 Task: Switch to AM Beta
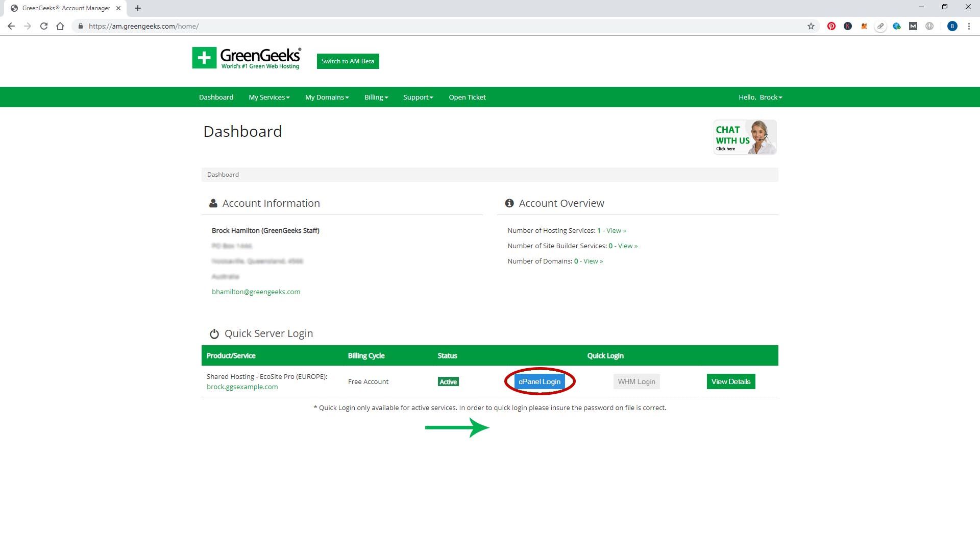[348, 61]
